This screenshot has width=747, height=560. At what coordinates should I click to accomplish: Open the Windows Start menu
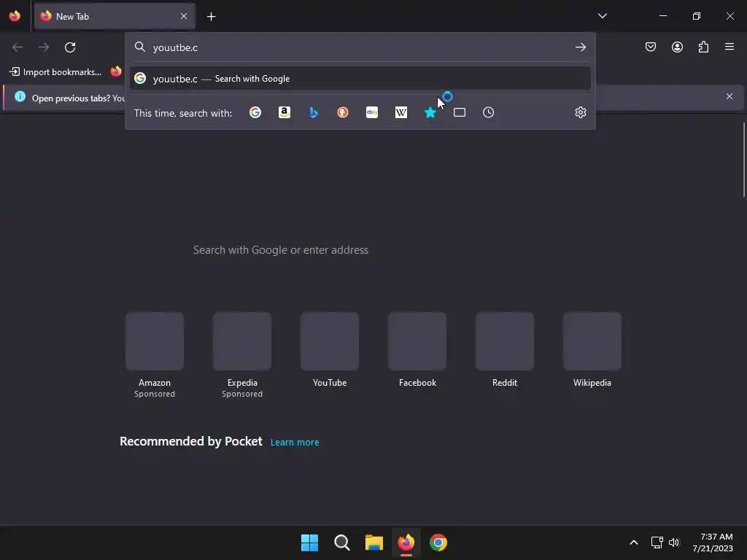point(309,542)
